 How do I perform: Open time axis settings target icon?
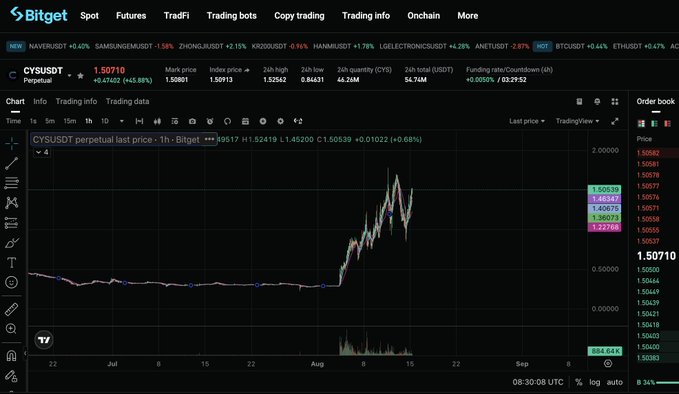[x=608, y=364]
